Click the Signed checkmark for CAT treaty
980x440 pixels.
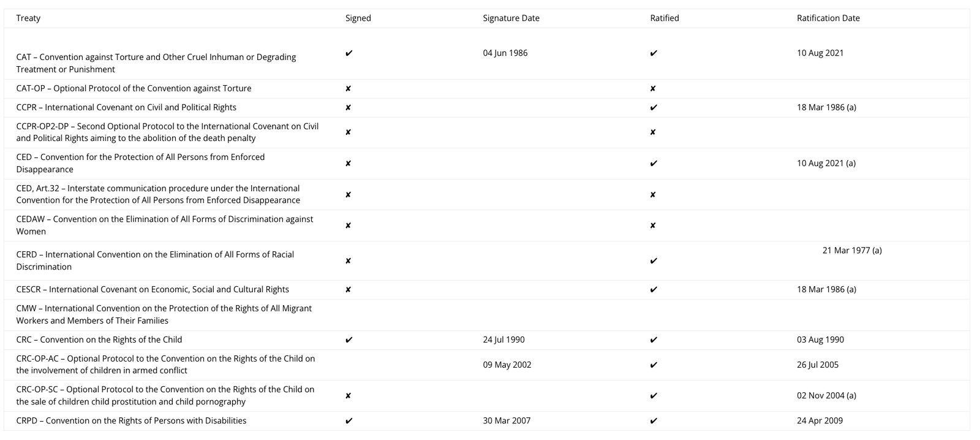tap(349, 53)
